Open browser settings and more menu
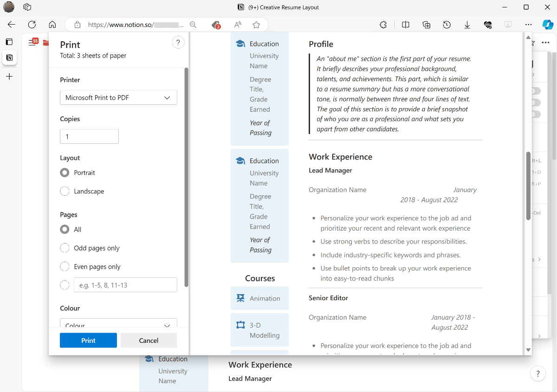Screen dimensions: 557x392 tap(528, 25)
